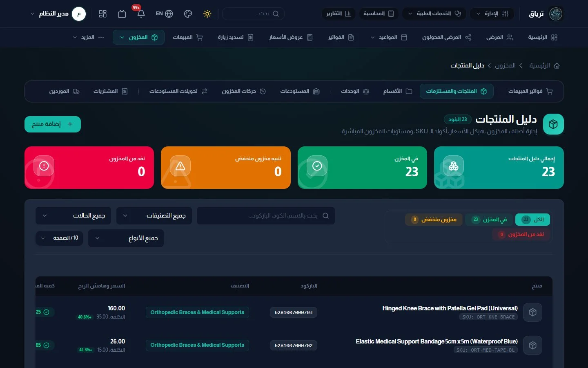Open the theme palette icon
This screenshot has width=588, height=368.
pos(188,14)
